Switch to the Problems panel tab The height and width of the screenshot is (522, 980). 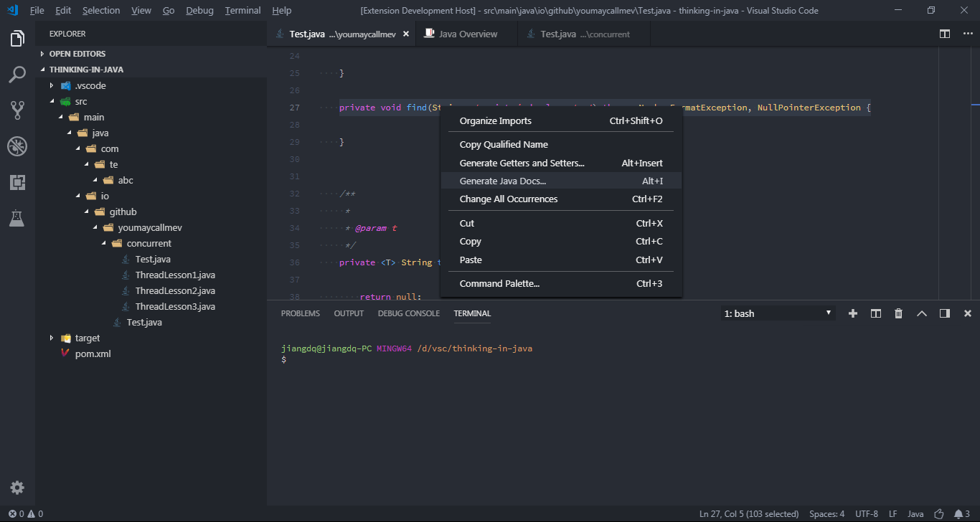tap(301, 313)
